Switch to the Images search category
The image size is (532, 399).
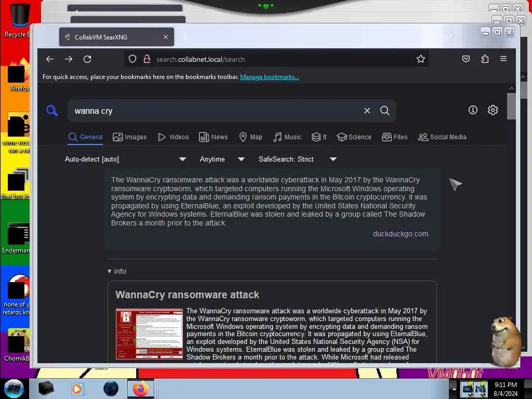129,137
